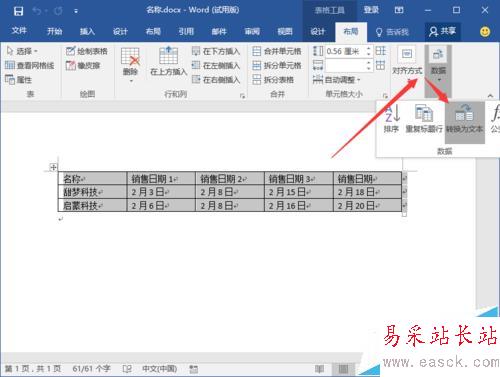This screenshot has height=377, width=500.
Task: Click 在左侧插入 insert left
Action: 216,65
